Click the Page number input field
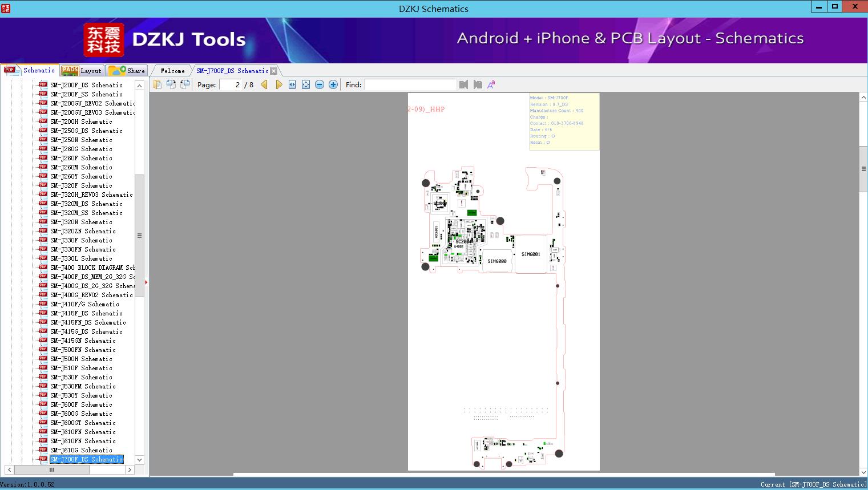This screenshot has width=868, height=490. [230, 84]
